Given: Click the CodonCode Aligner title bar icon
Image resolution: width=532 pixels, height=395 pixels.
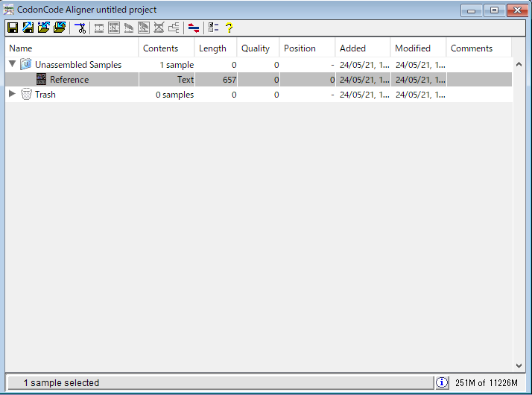Looking at the screenshot, I should click(x=9, y=10).
